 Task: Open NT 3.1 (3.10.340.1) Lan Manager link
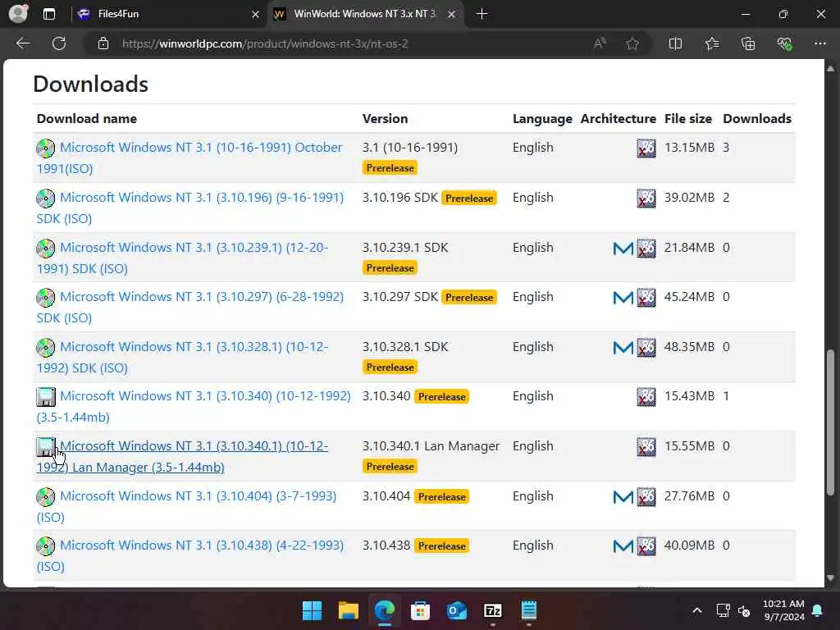click(x=182, y=456)
